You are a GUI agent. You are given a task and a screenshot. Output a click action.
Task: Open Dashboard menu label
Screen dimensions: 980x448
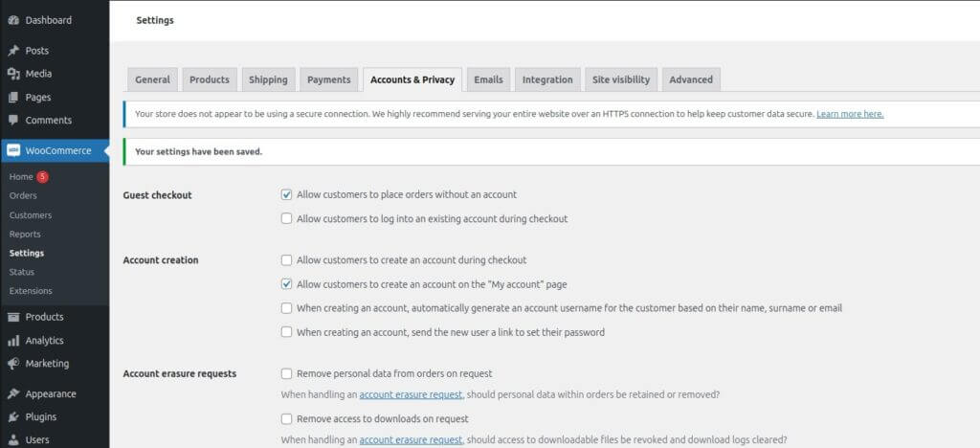coord(49,20)
